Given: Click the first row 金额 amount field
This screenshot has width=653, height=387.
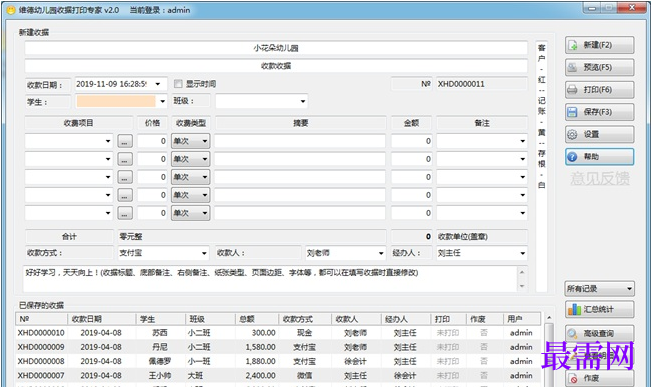Looking at the screenshot, I should coord(411,141).
